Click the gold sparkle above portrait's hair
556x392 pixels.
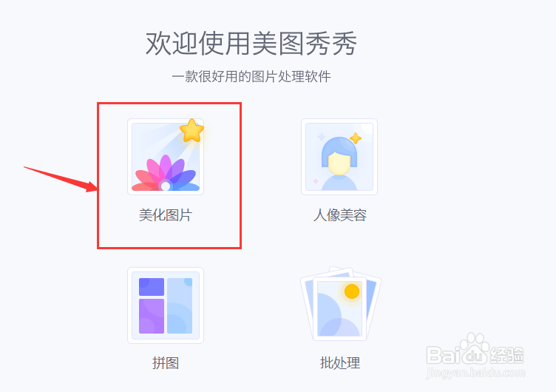coord(356,138)
